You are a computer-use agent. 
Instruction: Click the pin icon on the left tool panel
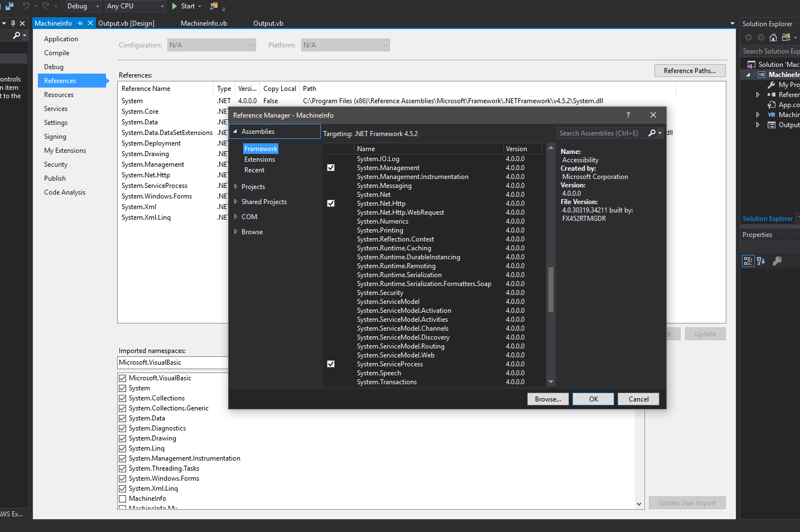(13, 23)
